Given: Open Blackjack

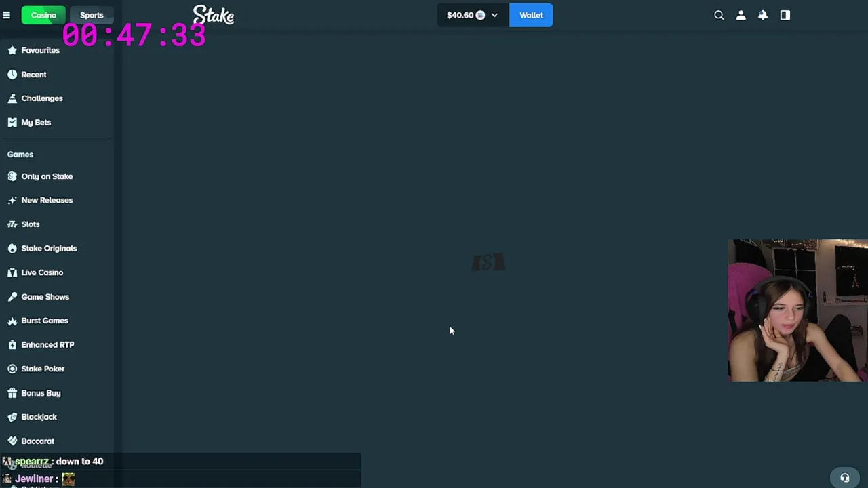Looking at the screenshot, I should (x=39, y=417).
